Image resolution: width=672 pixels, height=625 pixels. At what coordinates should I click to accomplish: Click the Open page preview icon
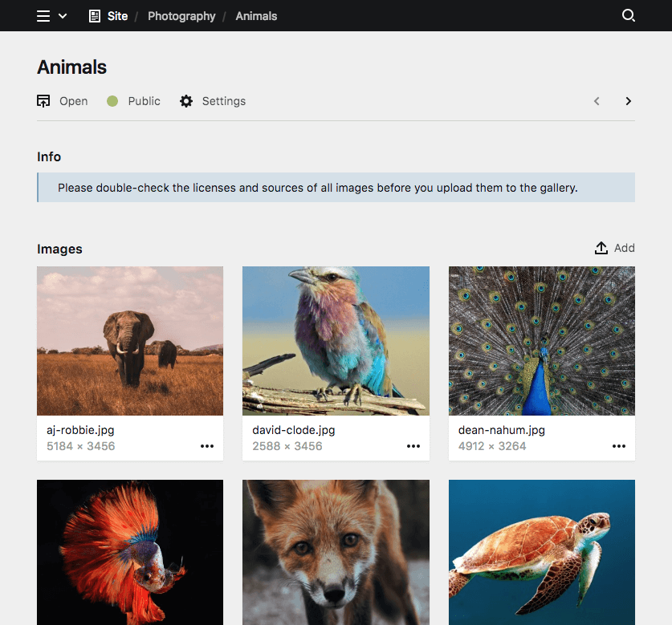point(44,101)
